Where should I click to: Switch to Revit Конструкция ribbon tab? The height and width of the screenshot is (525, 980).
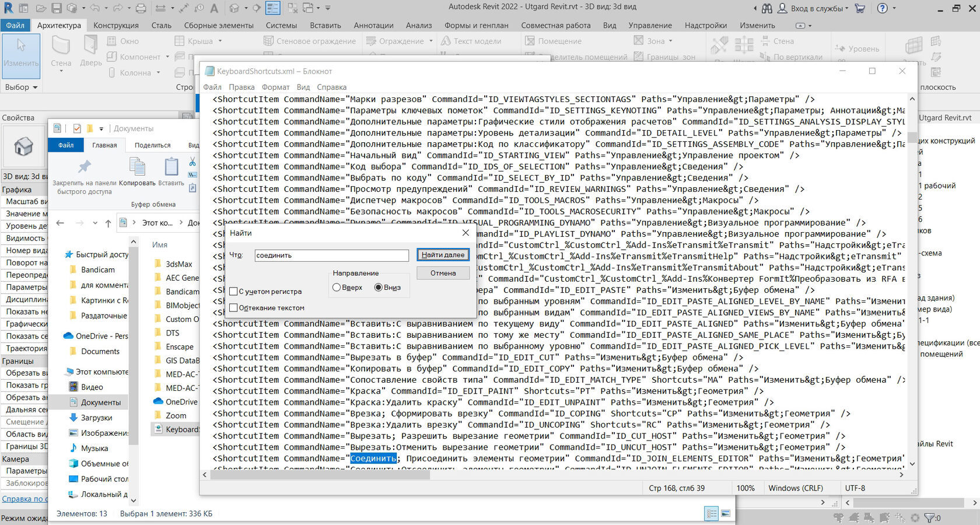116,25
